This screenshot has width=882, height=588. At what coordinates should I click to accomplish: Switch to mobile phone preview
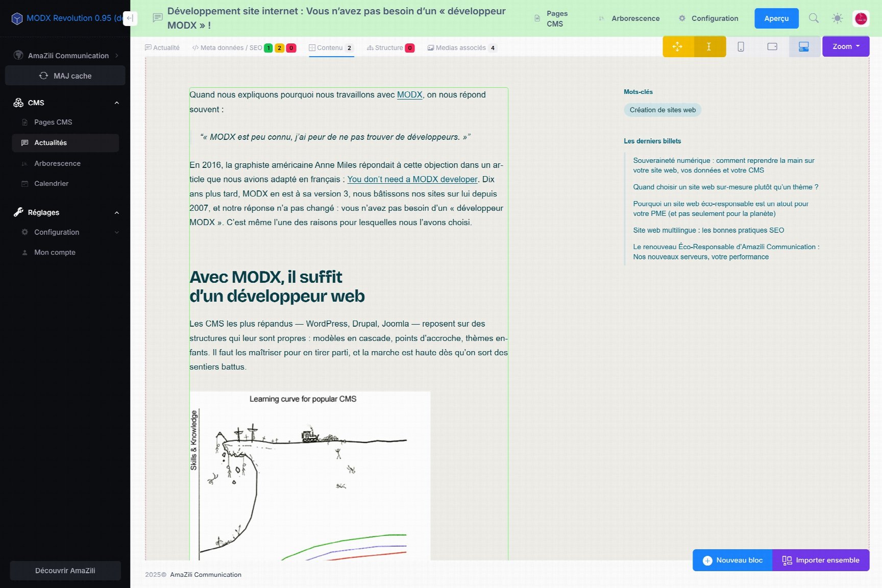tap(741, 46)
